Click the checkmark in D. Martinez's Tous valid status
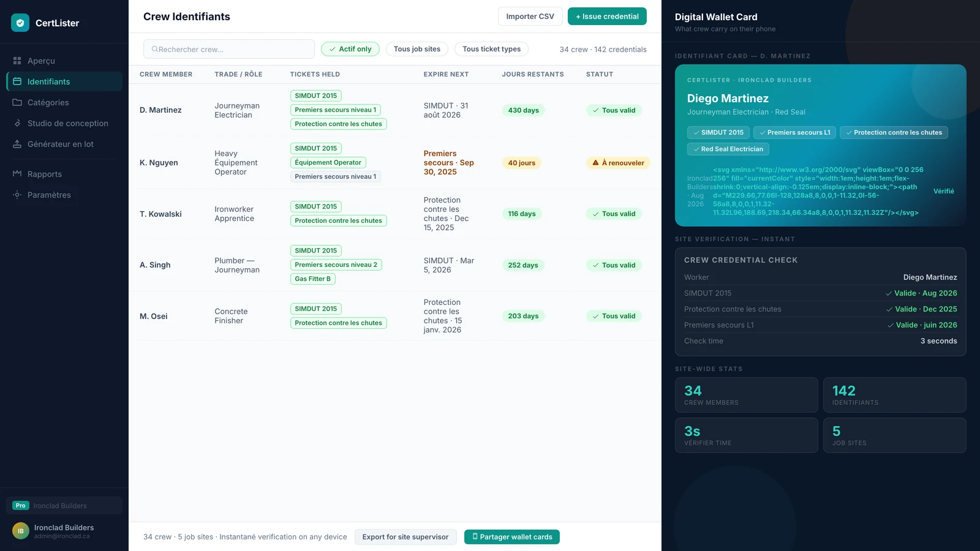Screen dimensions: 980x551 click(x=595, y=110)
